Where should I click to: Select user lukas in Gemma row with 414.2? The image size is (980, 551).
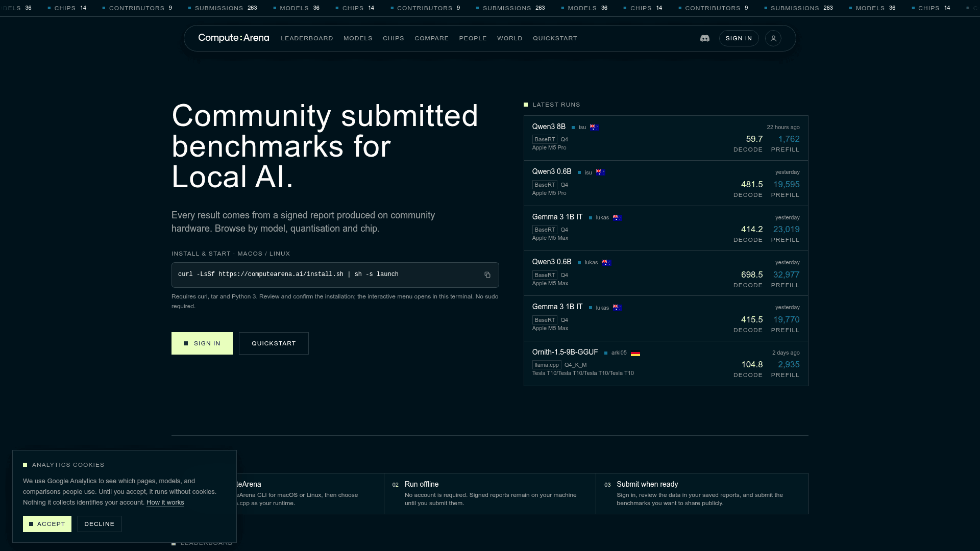[x=602, y=217]
